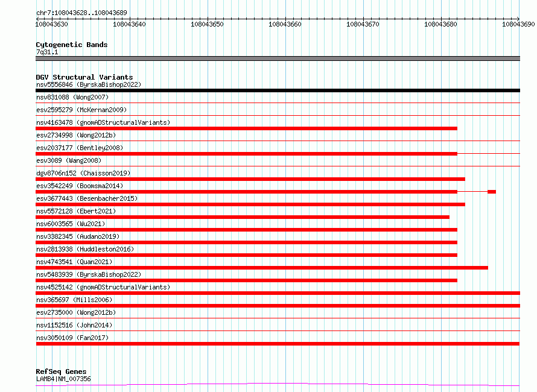Open variant nsv5572128 (Ebert2021)
The height and width of the screenshot is (392, 537).
click(x=76, y=211)
